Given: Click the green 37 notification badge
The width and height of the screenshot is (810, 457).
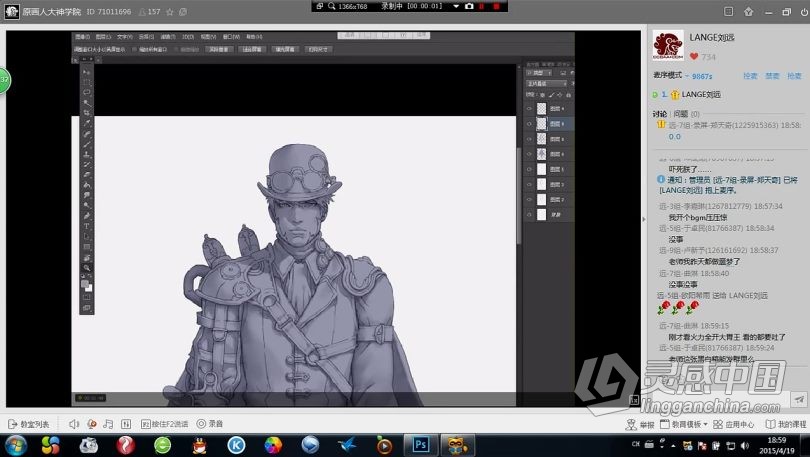Looking at the screenshot, I should pyautogui.click(x=4, y=80).
